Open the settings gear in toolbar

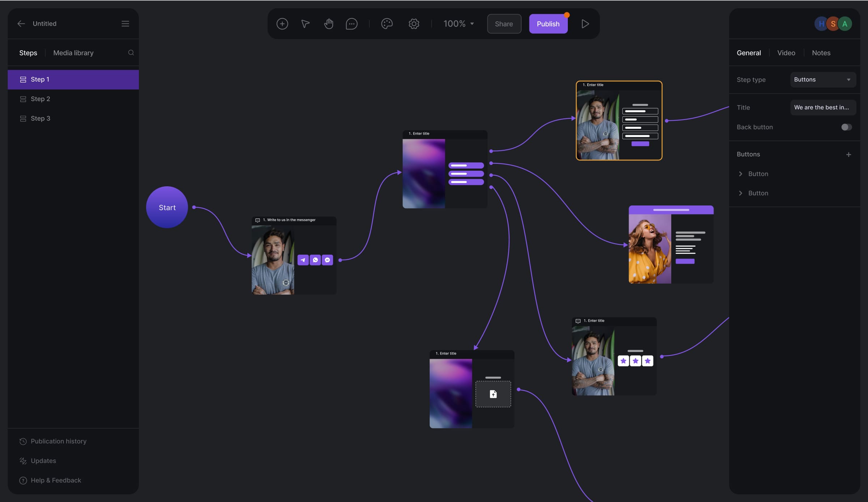pos(414,24)
